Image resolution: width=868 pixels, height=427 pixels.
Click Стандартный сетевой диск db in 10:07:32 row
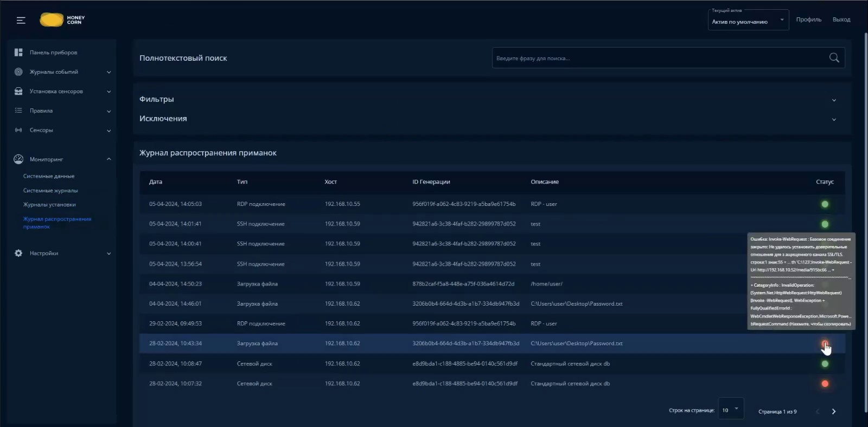coord(570,384)
